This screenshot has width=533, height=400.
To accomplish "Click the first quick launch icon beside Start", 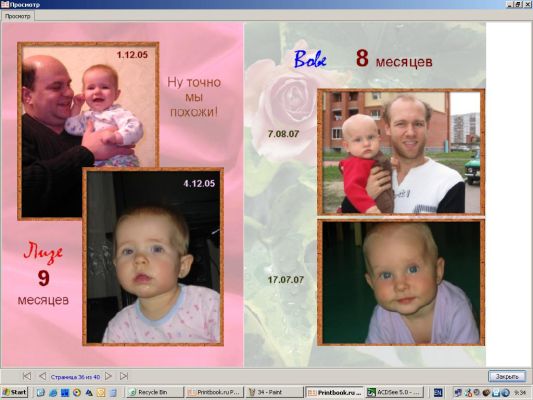I will pyautogui.click(x=40, y=393).
